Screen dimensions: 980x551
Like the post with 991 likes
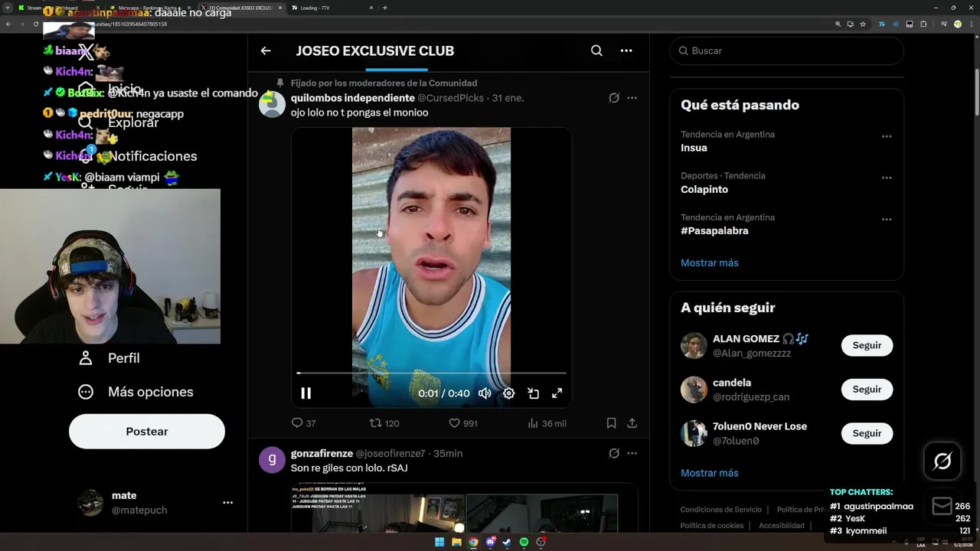coord(462,423)
